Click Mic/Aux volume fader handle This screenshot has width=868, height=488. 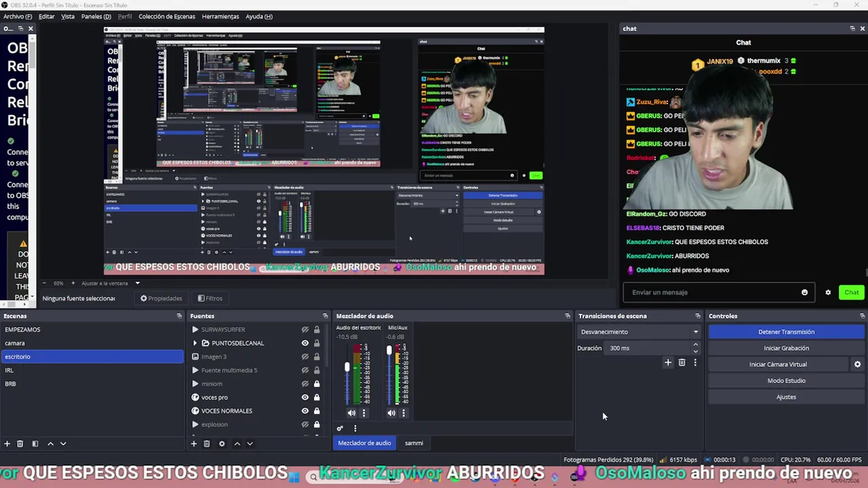click(389, 350)
